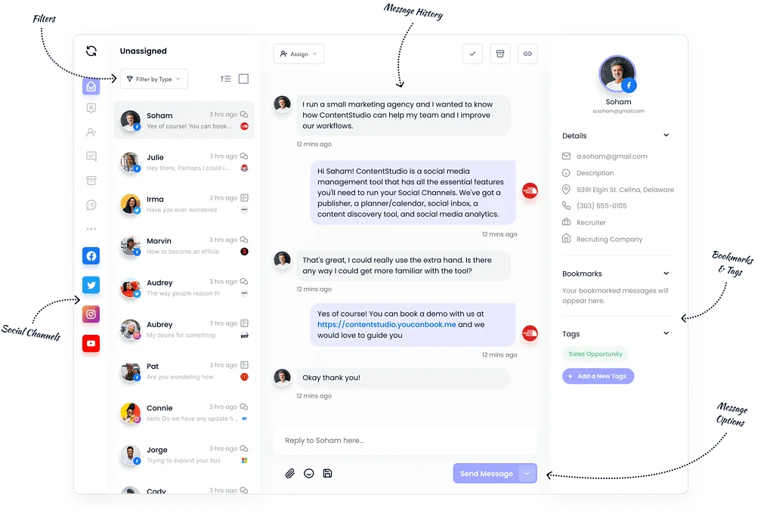Collapse the Bookmarks section
Screen dimensions: 773x532
coord(666,273)
